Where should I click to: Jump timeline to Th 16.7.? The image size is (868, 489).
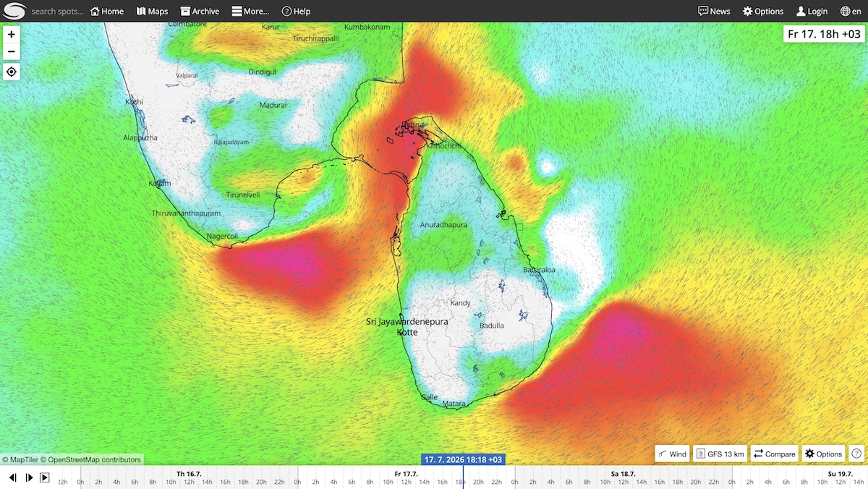pyautogui.click(x=189, y=474)
